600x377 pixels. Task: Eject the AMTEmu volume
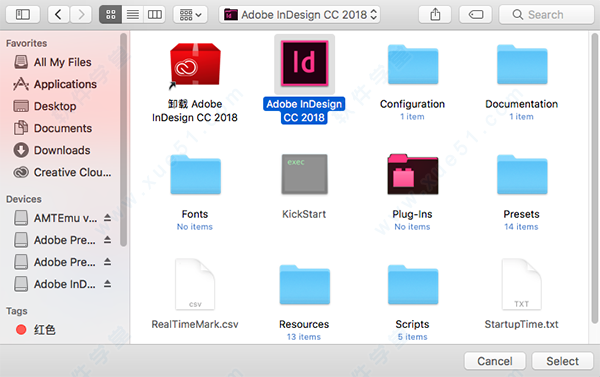click(108, 218)
